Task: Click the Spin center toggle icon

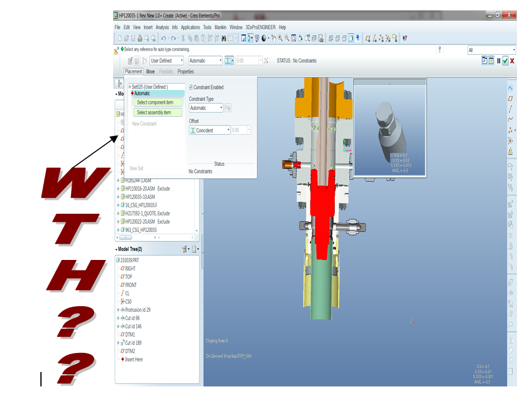Action: (x=250, y=38)
